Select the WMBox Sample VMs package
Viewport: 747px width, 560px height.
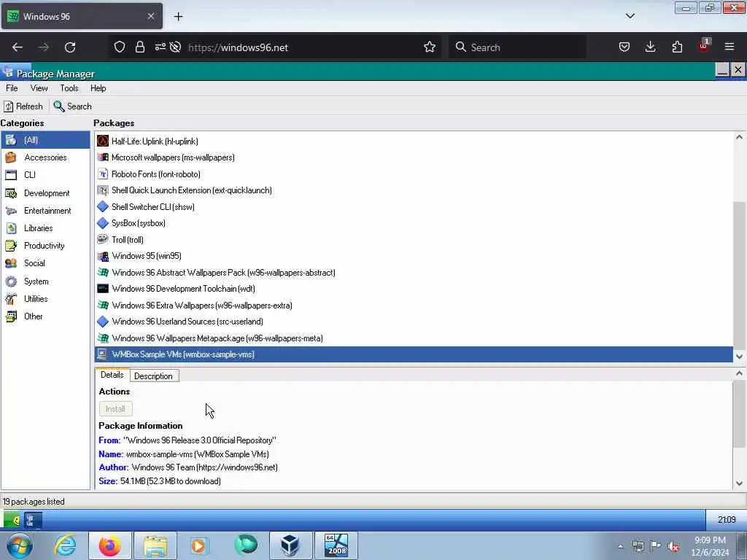[x=414, y=355]
